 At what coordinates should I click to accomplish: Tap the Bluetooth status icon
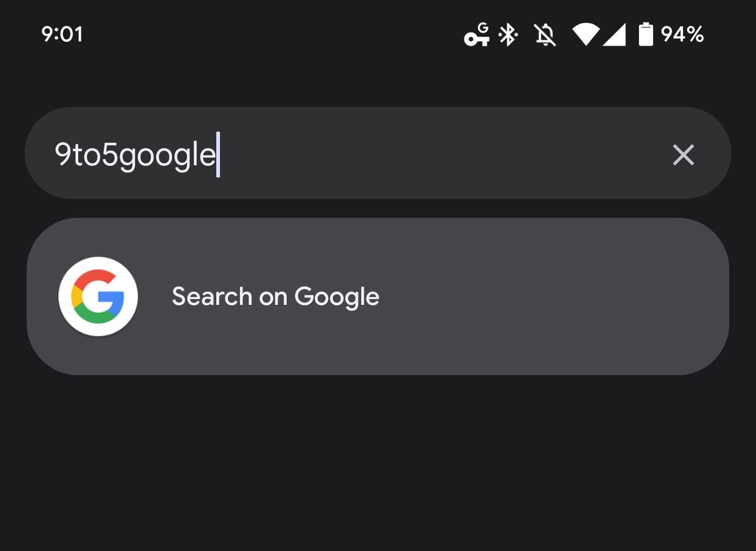[508, 35]
